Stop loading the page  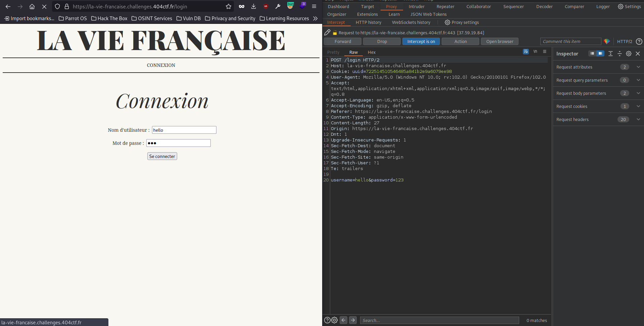point(44,6)
